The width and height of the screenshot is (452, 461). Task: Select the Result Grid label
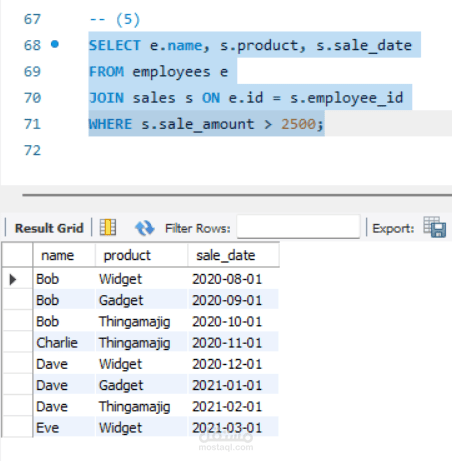coord(49,228)
